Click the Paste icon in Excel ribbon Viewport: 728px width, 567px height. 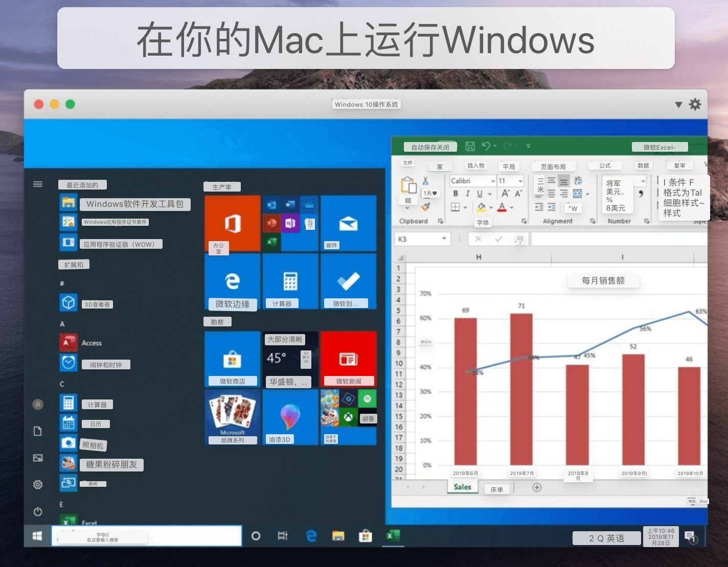point(408,186)
